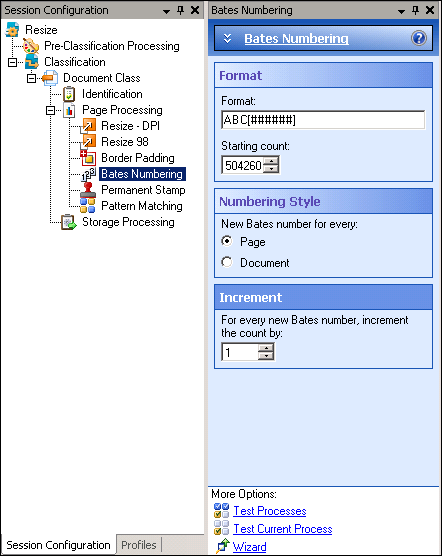Collapse the Page Processing tree node
The height and width of the screenshot is (556, 442).
tap(50, 110)
